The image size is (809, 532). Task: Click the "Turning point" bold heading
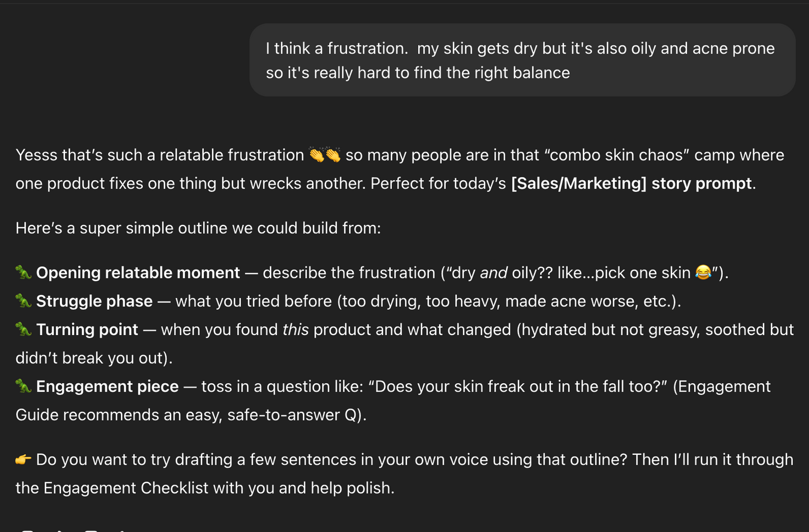click(87, 329)
